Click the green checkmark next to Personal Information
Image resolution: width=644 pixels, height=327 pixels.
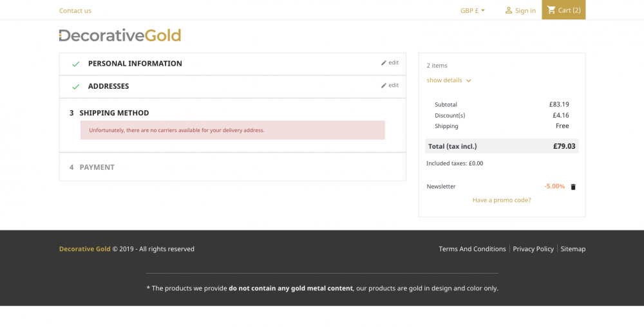click(75, 64)
